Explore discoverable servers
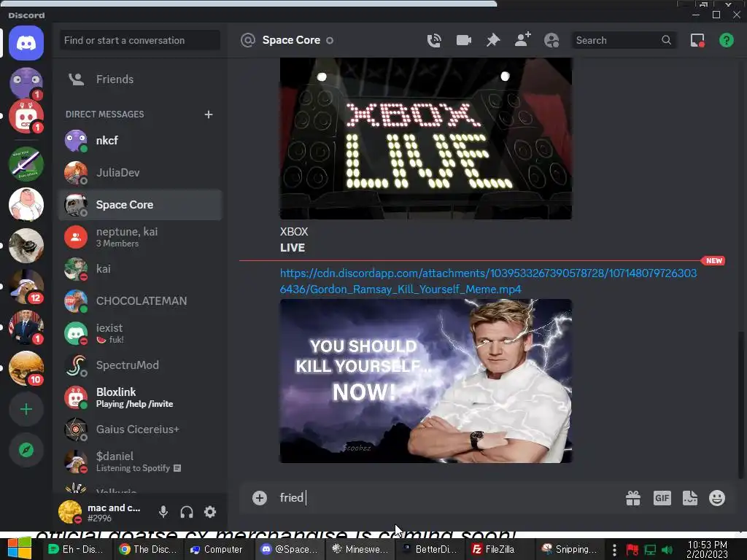747x560 pixels. point(26,450)
